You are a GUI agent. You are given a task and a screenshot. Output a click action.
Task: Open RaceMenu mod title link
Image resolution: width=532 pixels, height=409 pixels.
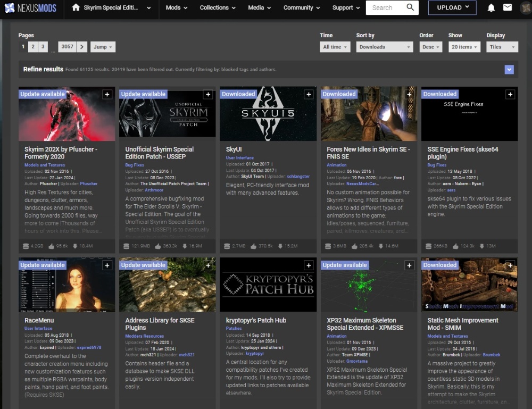coord(39,320)
